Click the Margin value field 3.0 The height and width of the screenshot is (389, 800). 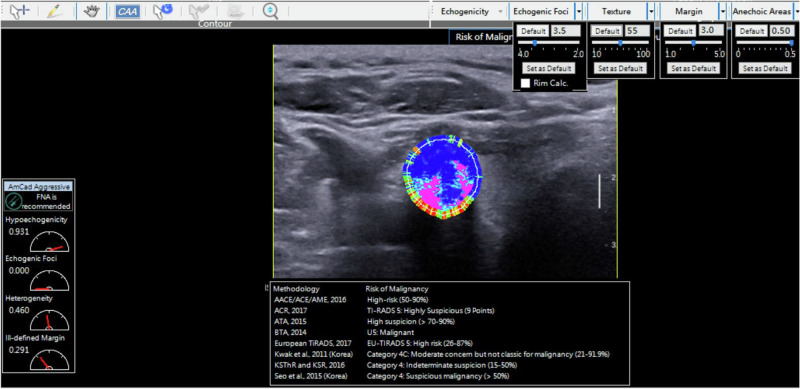[710, 31]
